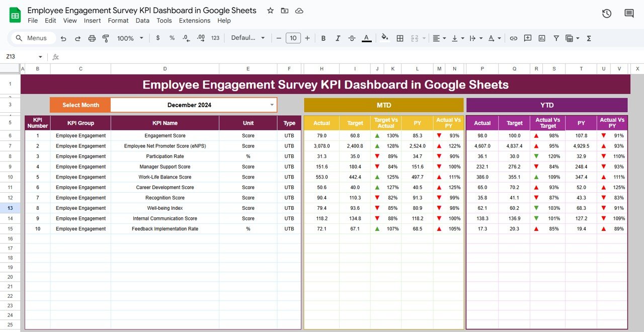The image size is (644, 332).
Task: Click the Print icon
Action: [92, 38]
